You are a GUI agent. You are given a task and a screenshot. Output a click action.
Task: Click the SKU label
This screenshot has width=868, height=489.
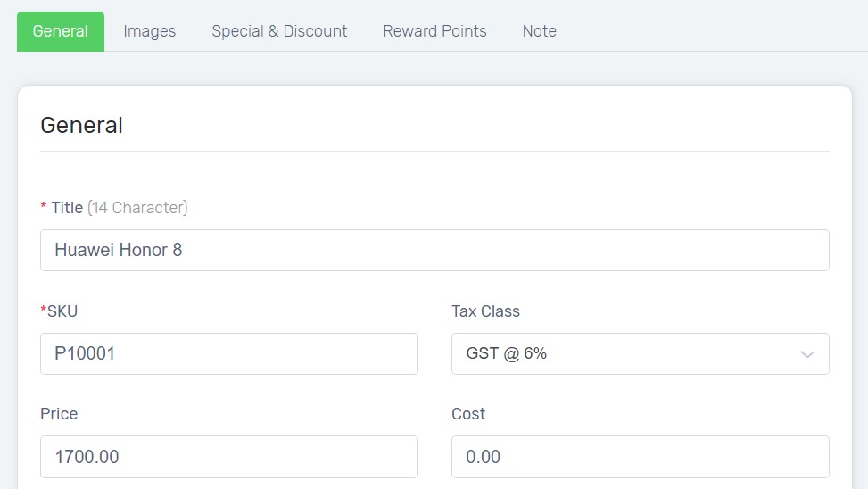tap(62, 311)
